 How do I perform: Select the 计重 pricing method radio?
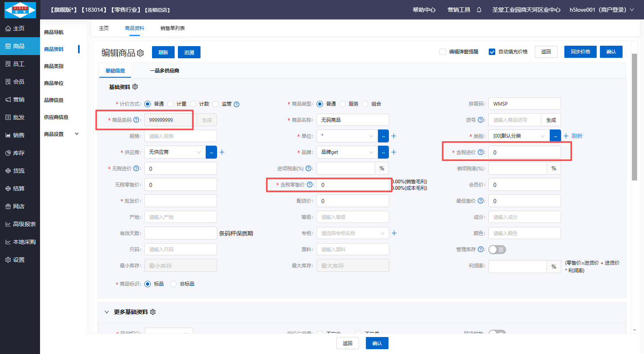pyautogui.click(x=170, y=104)
